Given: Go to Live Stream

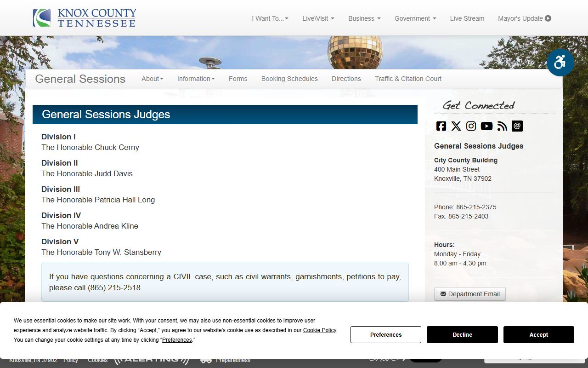Looking at the screenshot, I should coord(467,18).
